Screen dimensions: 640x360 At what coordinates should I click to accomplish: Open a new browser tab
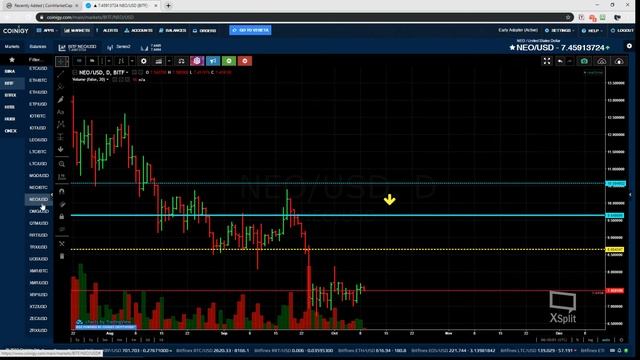point(168,6)
